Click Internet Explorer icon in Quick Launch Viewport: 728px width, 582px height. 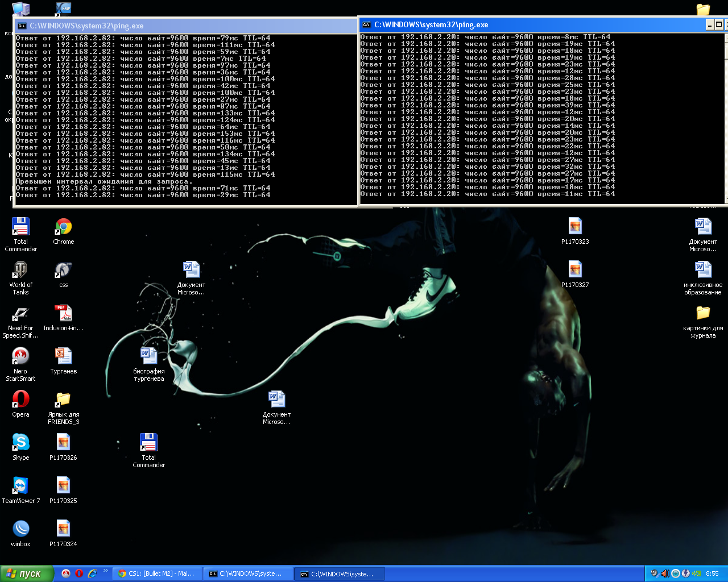point(92,573)
